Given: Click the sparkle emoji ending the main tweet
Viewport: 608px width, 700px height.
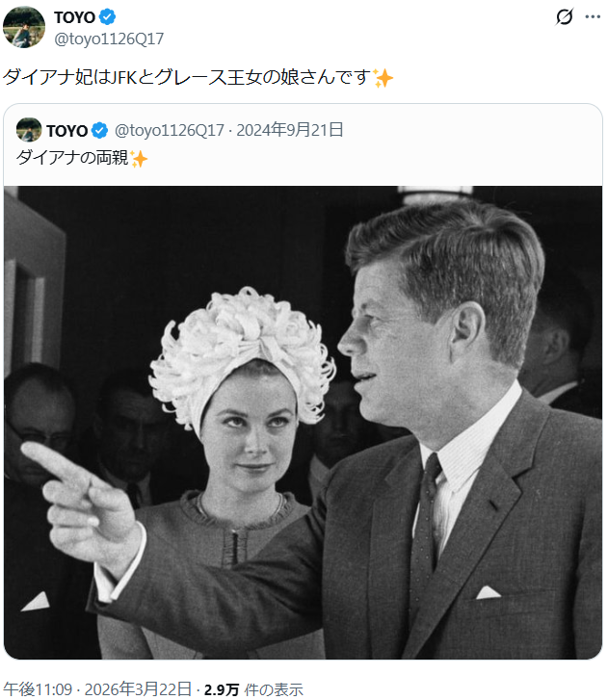Looking at the screenshot, I should tap(383, 78).
